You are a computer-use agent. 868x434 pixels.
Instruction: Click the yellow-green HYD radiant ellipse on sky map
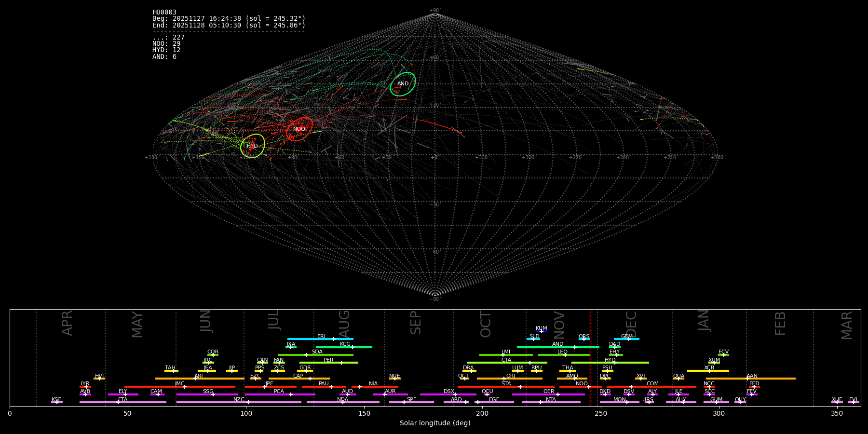(253, 146)
